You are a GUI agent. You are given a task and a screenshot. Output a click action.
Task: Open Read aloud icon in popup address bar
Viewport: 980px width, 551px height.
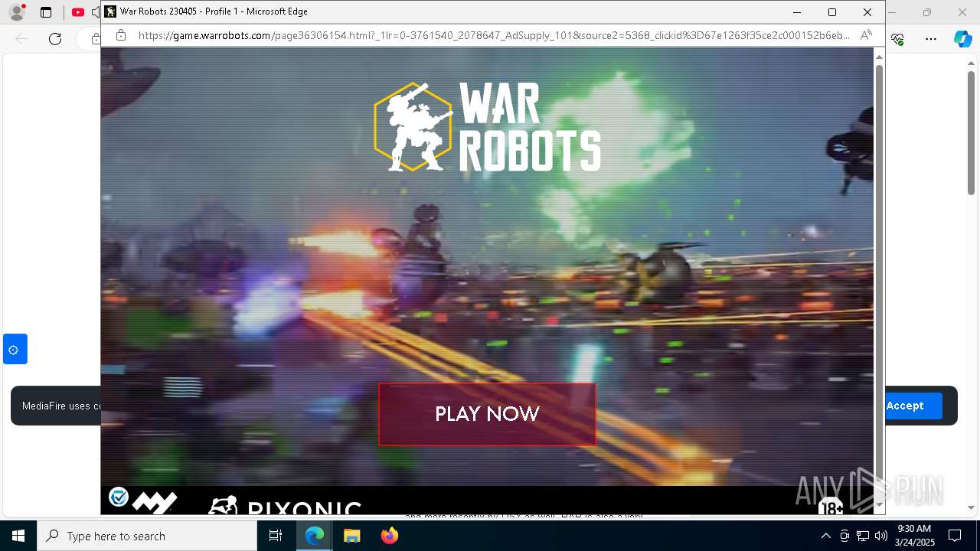pyautogui.click(x=866, y=35)
